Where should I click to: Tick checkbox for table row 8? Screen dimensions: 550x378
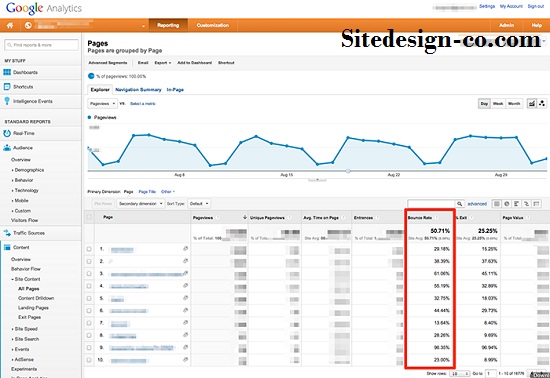pyautogui.click(x=89, y=335)
